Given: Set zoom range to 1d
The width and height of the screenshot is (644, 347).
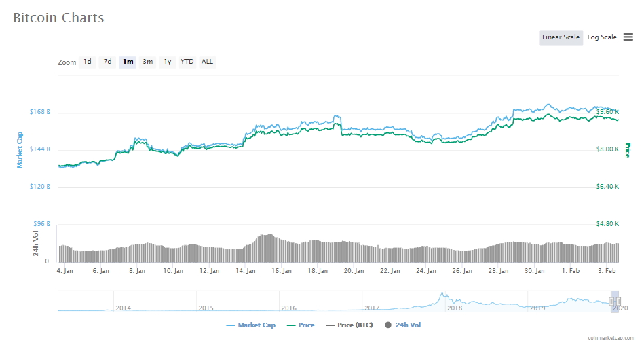Looking at the screenshot, I should click(88, 62).
